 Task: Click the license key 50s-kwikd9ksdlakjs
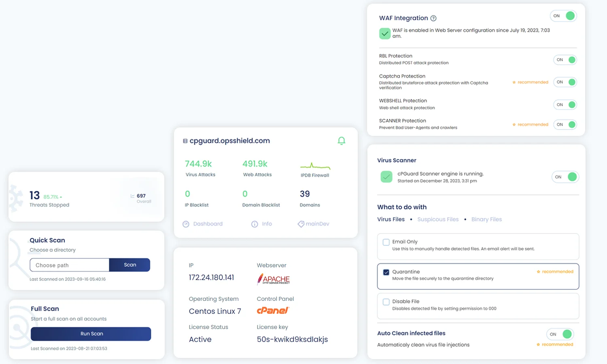tap(292, 339)
